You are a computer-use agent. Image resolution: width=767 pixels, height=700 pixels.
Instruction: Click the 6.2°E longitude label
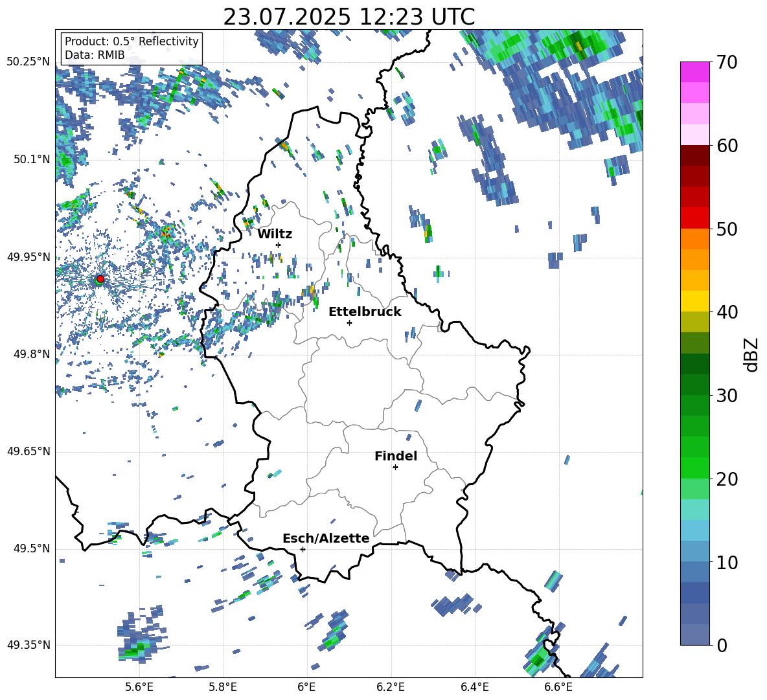(391, 687)
